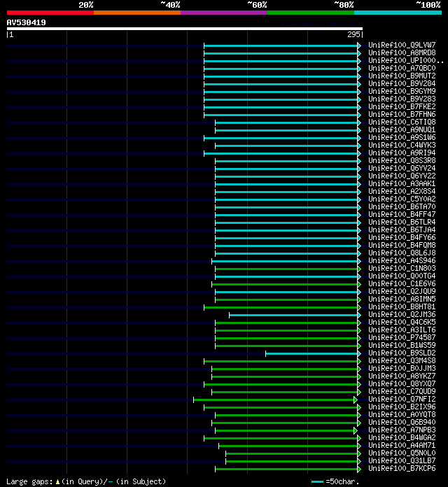Select hit label UniRef100_B1WS59

(402, 345)
